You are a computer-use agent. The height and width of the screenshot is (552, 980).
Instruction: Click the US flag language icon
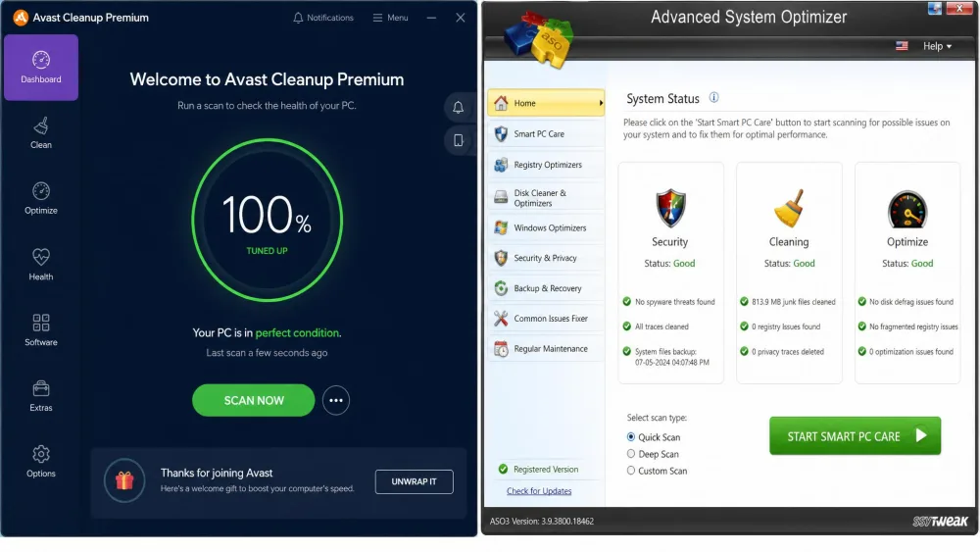[x=902, y=46]
